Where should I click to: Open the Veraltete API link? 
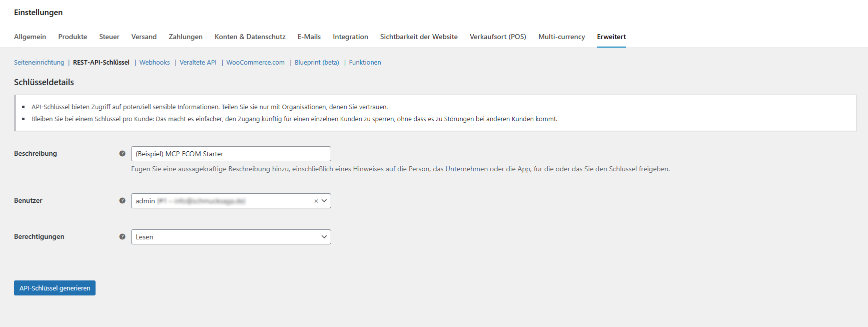(x=198, y=63)
